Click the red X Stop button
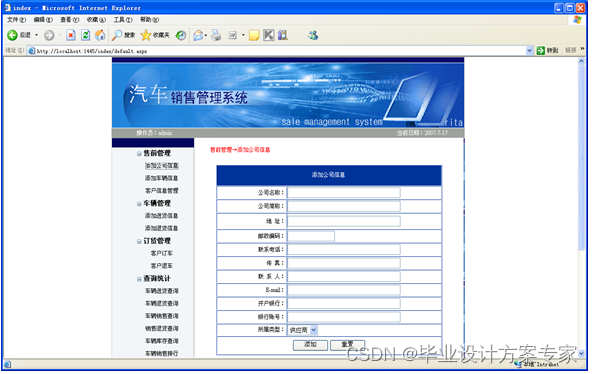Image resolution: width=592 pixels, height=374 pixels. (x=71, y=35)
